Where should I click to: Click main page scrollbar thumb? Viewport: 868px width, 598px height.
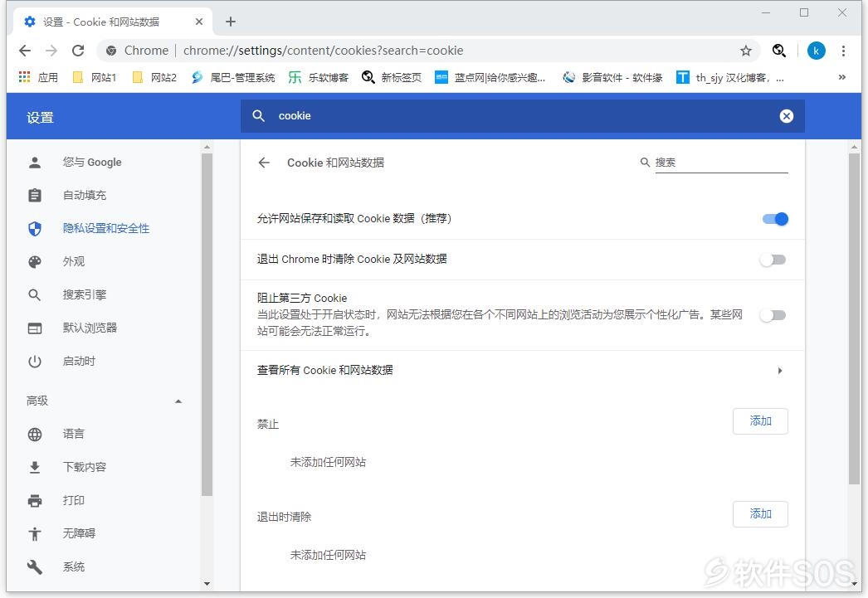pos(854,319)
